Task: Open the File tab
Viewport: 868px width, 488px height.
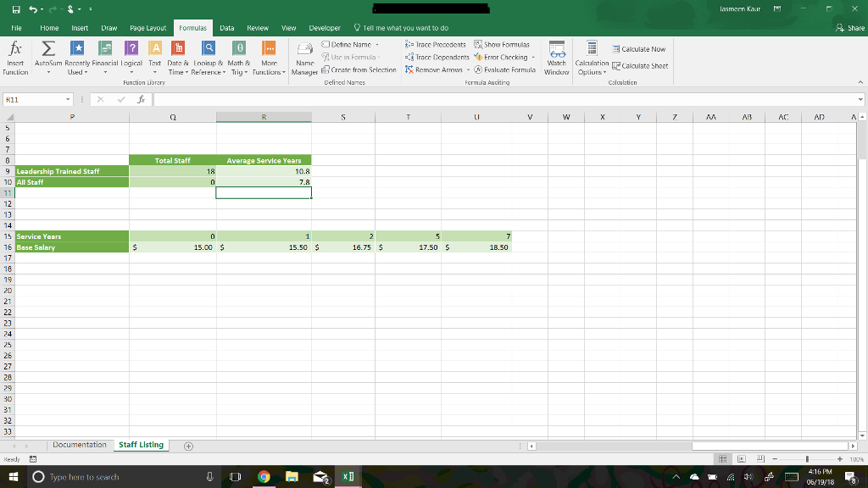Action: (17, 28)
